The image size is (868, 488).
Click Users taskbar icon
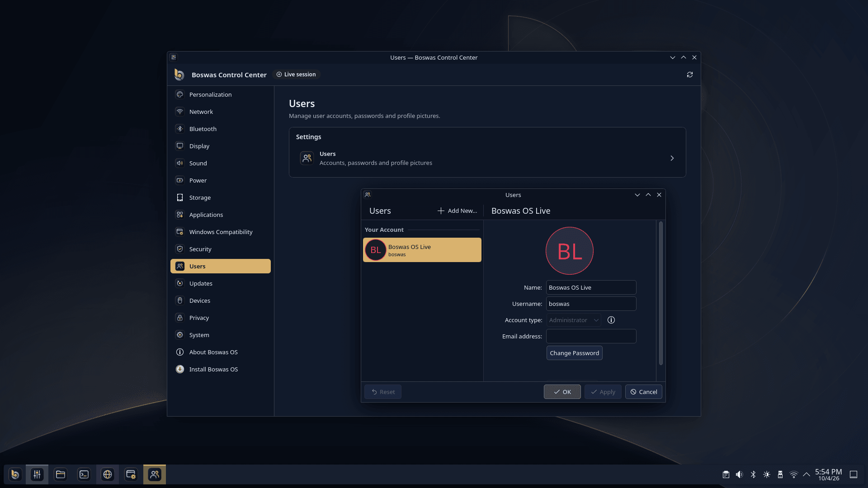(x=155, y=474)
